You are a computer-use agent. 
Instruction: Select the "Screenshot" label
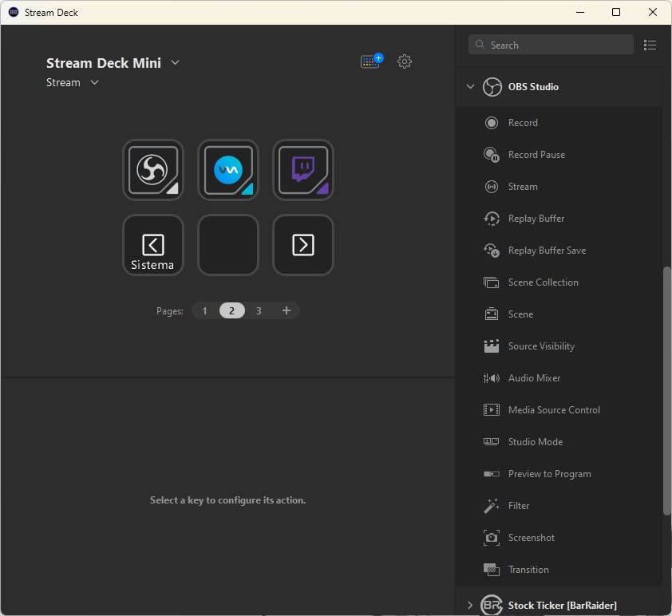pos(531,538)
